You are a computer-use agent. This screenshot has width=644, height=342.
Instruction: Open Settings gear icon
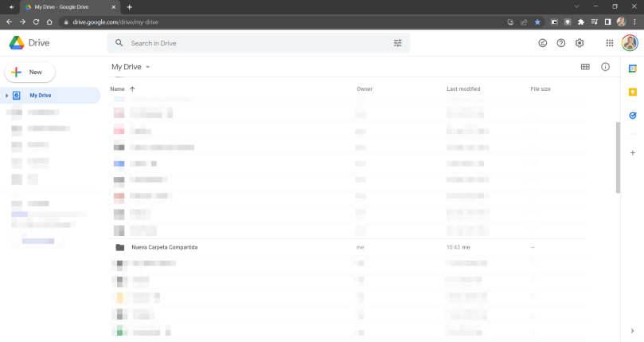(580, 43)
